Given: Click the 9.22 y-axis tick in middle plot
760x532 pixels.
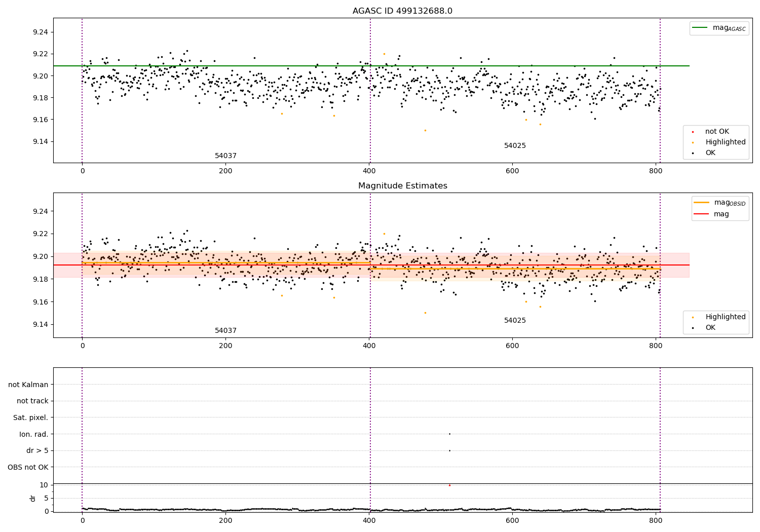Looking at the screenshot, I should pos(40,234).
